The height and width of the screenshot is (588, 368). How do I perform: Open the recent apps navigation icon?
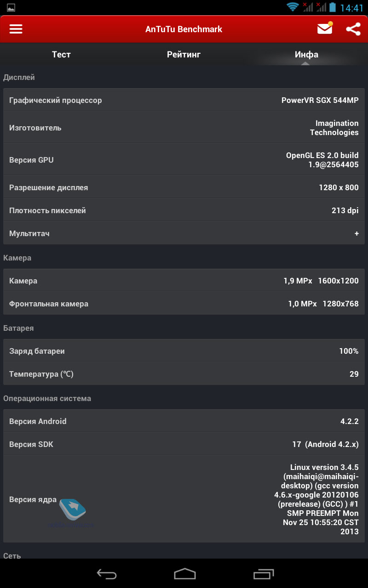point(263,573)
